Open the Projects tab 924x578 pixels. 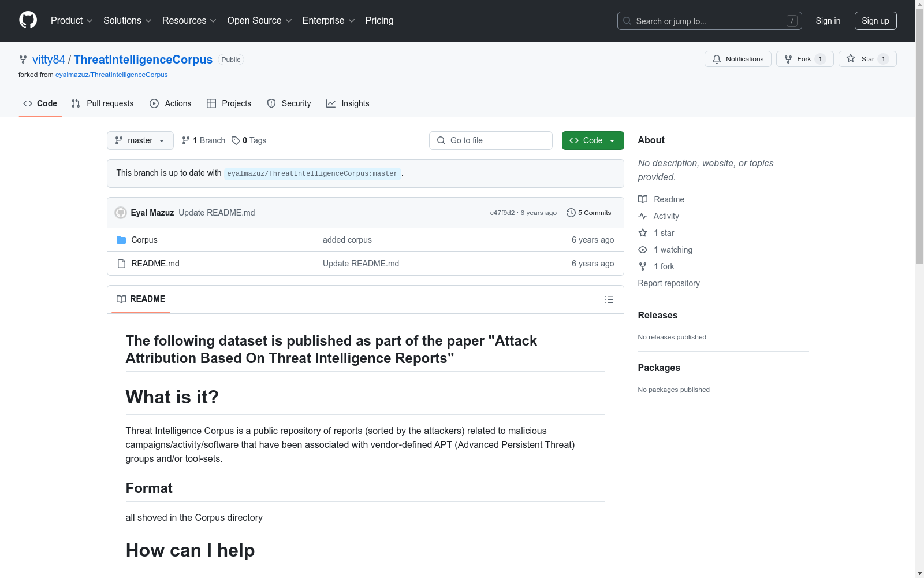click(x=229, y=103)
